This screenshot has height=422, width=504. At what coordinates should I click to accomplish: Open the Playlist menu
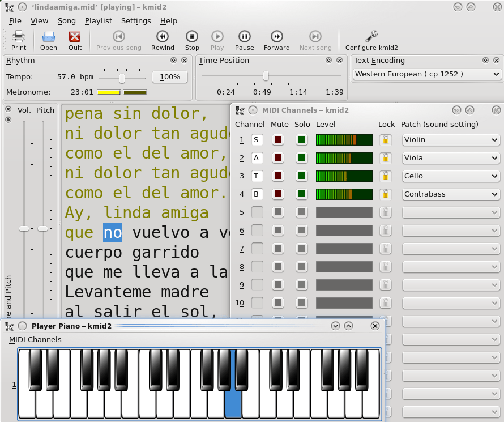98,20
